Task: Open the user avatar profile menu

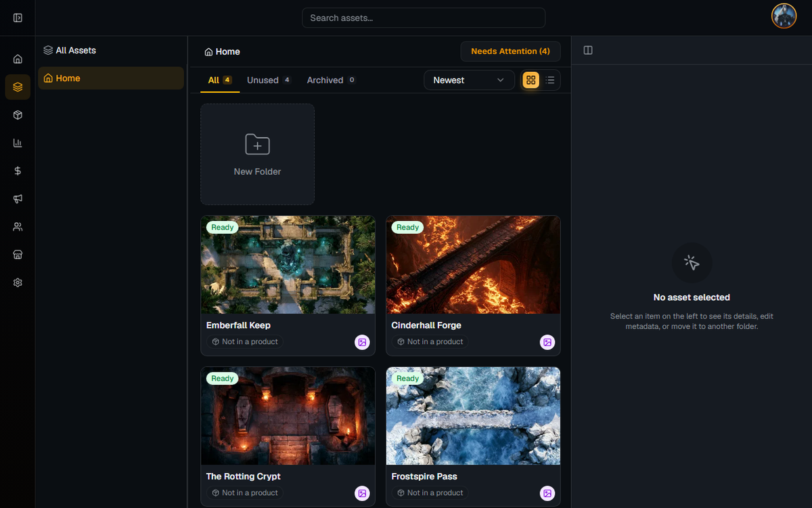Action: (784, 16)
